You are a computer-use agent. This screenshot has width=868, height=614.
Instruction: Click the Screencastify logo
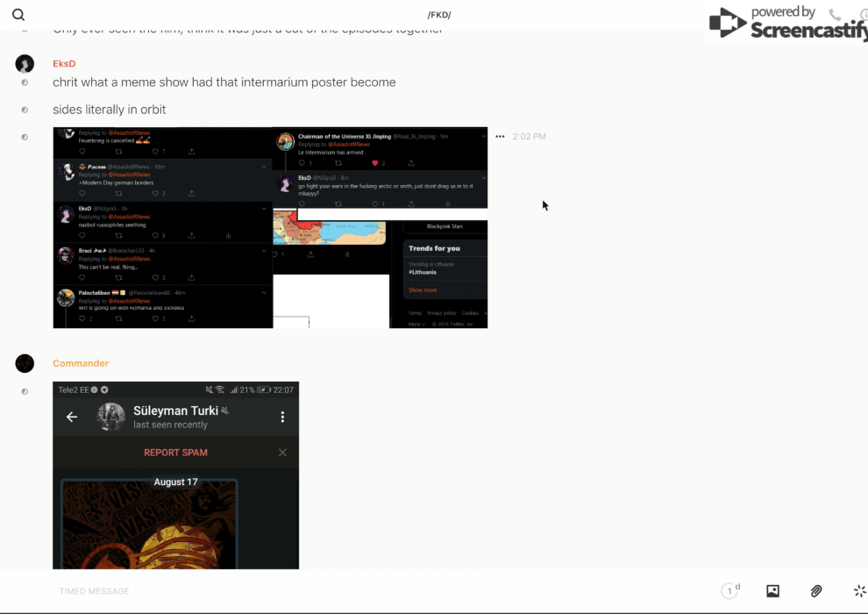(787, 23)
